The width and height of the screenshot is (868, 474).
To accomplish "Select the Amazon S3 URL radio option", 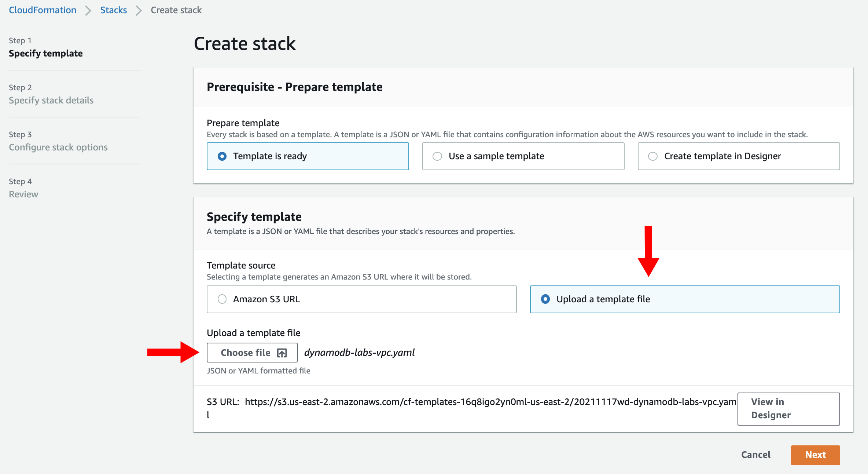I will coord(361,299).
